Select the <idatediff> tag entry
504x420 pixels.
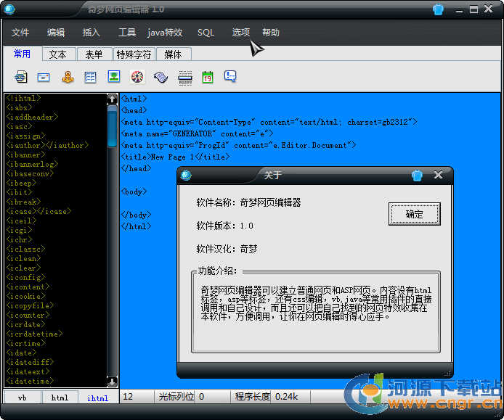click(30, 362)
